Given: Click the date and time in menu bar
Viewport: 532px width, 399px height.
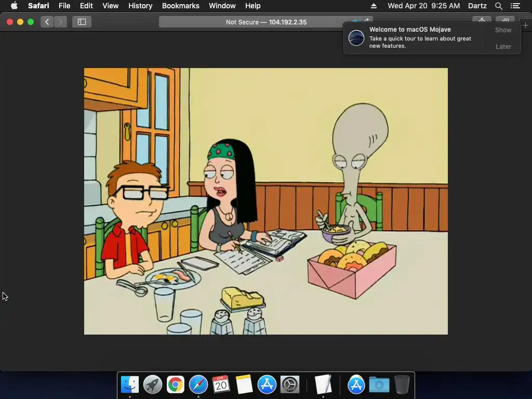Looking at the screenshot, I should point(424,6).
